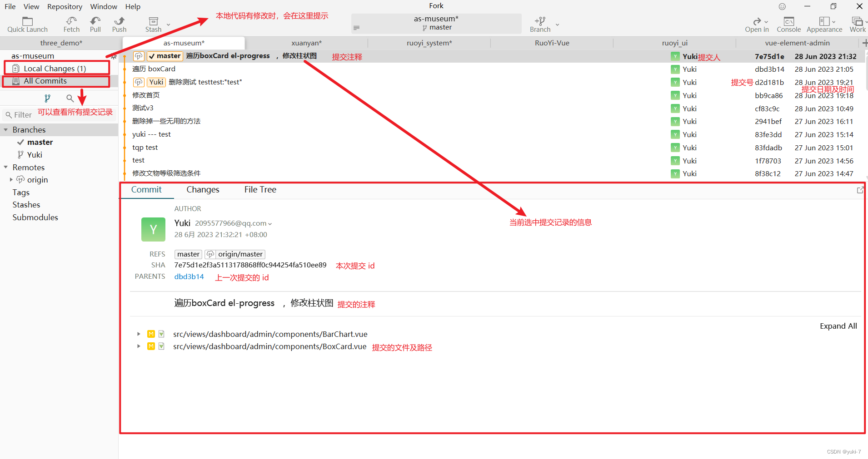Switch to the RuoYi-Vue repository tab
Viewport: 868px width, 459px height.
[552, 43]
